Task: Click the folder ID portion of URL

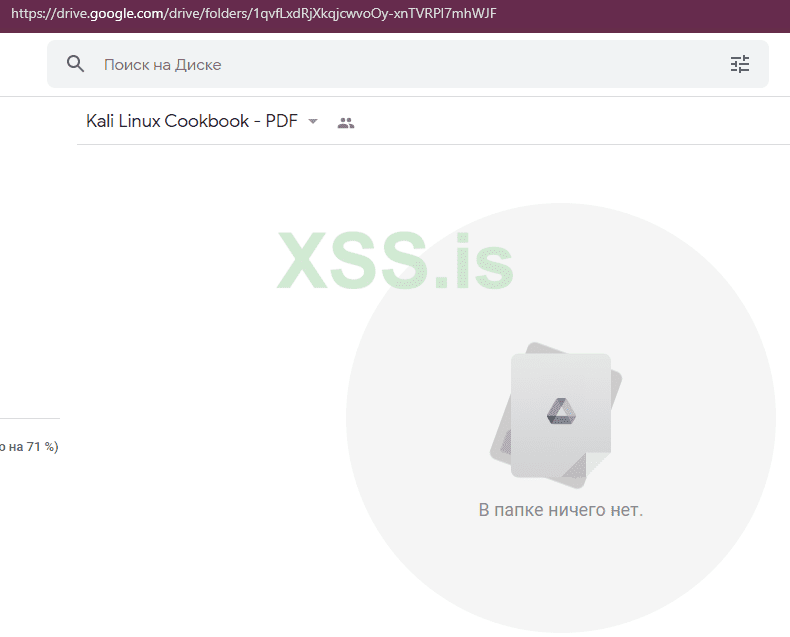Action: [374, 13]
